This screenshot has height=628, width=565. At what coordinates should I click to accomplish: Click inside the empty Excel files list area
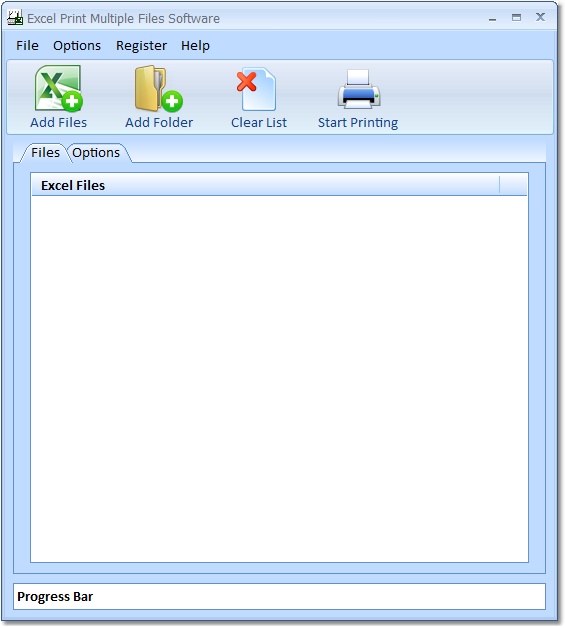tap(279, 378)
